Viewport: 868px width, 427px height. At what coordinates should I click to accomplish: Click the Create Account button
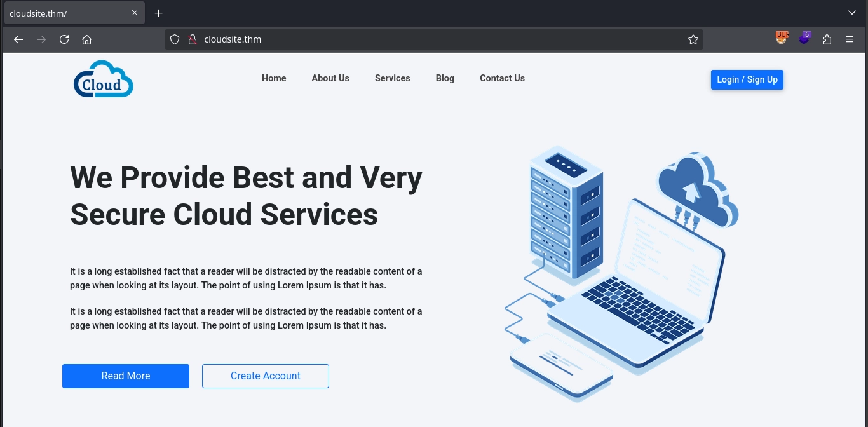tap(266, 376)
